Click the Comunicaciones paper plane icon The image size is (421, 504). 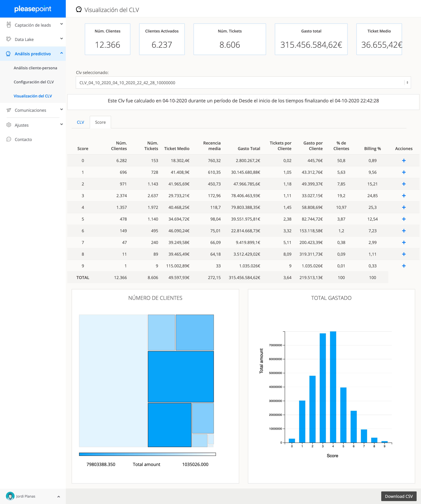[x=9, y=110]
